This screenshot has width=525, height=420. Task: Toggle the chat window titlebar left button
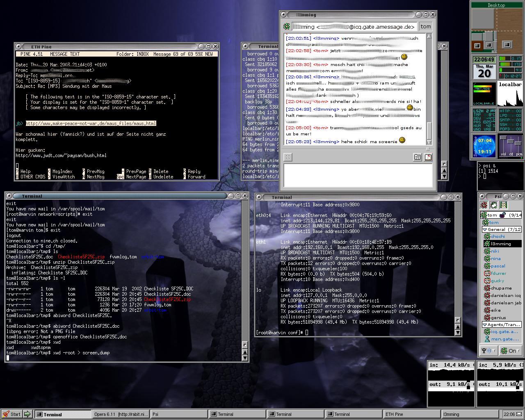click(283, 15)
